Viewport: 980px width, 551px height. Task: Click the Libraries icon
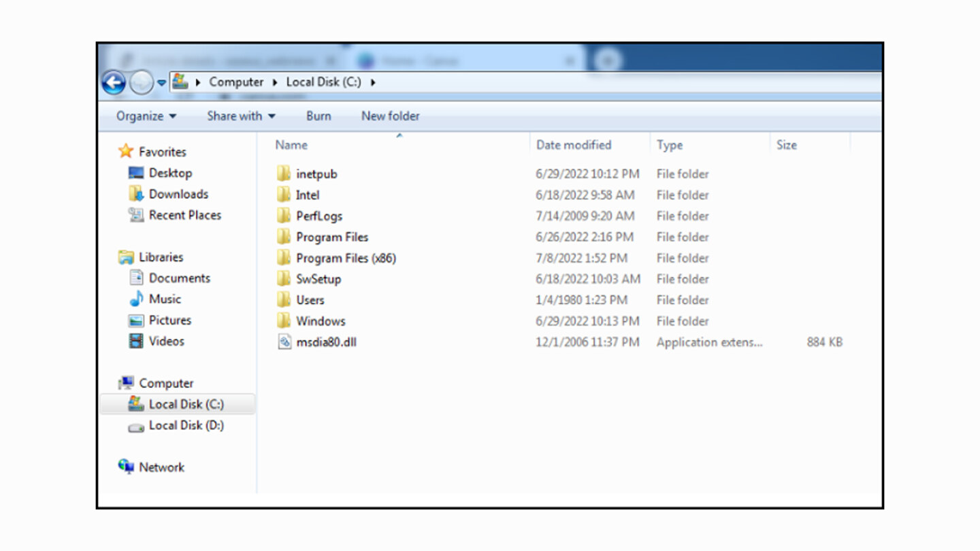pyautogui.click(x=126, y=257)
